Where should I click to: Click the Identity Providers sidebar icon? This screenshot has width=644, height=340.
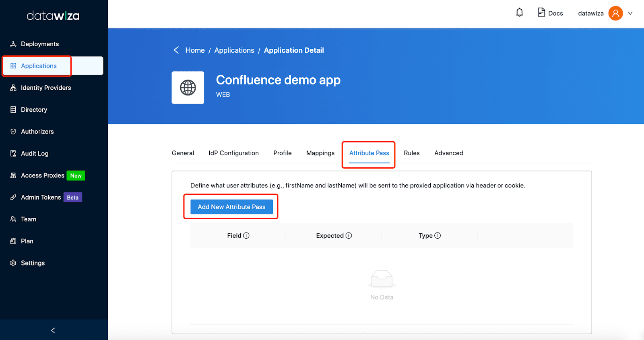click(13, 88)
